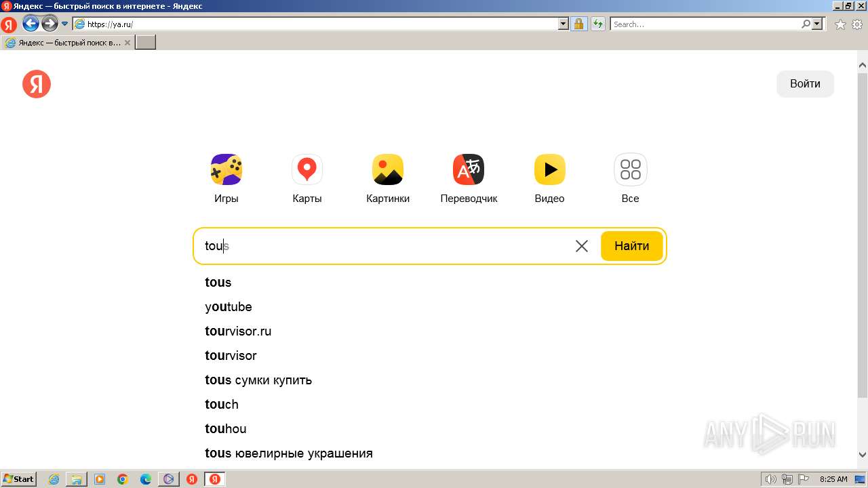Image resolution: width=868 pixels, height=488 pixels.
Task: Click the Show desktop tray button
Action: 861,479
